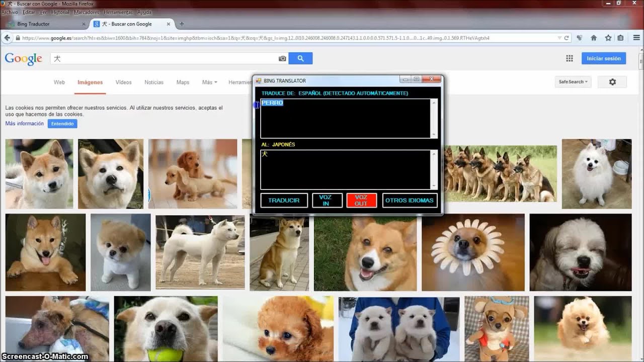Close the Bing Traductor tab

[84, 24]
